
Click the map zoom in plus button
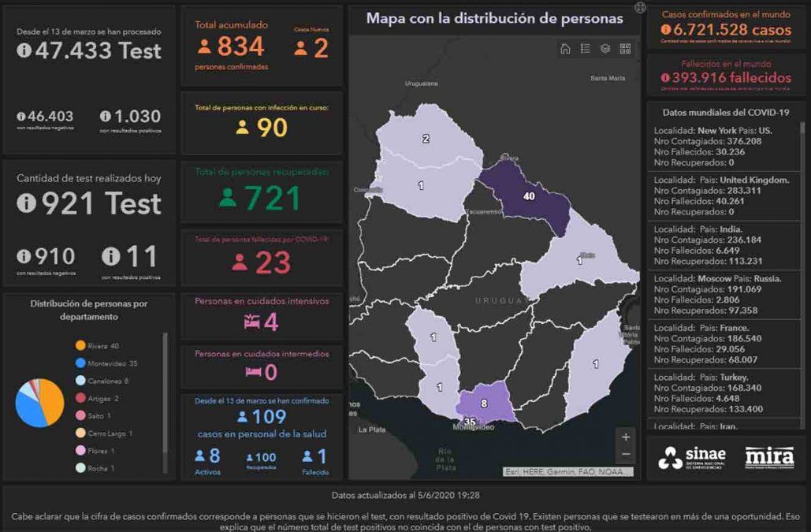coord(625,437)
